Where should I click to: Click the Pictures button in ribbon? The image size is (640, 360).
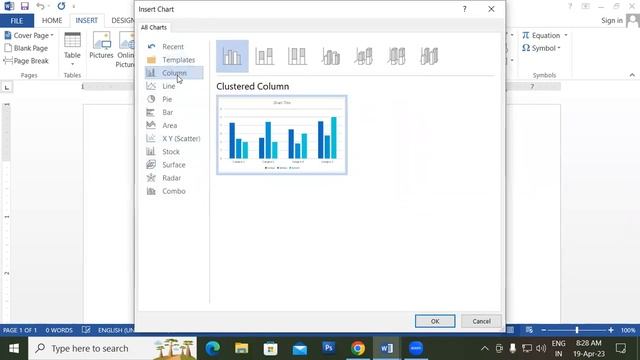(x=101, y=46)
